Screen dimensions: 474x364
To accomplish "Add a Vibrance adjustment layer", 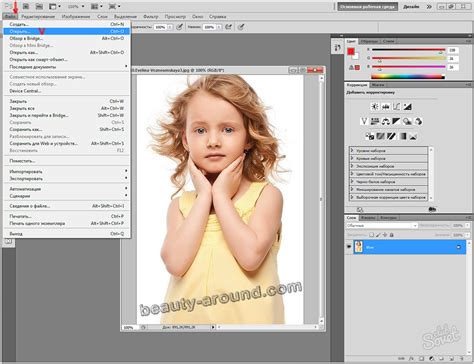I will click(364, 121).
